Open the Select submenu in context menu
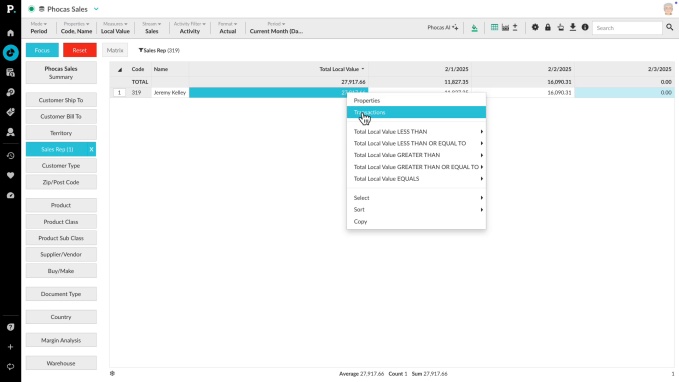This screenshot has height=382, width=679. (x=416, y=198)
